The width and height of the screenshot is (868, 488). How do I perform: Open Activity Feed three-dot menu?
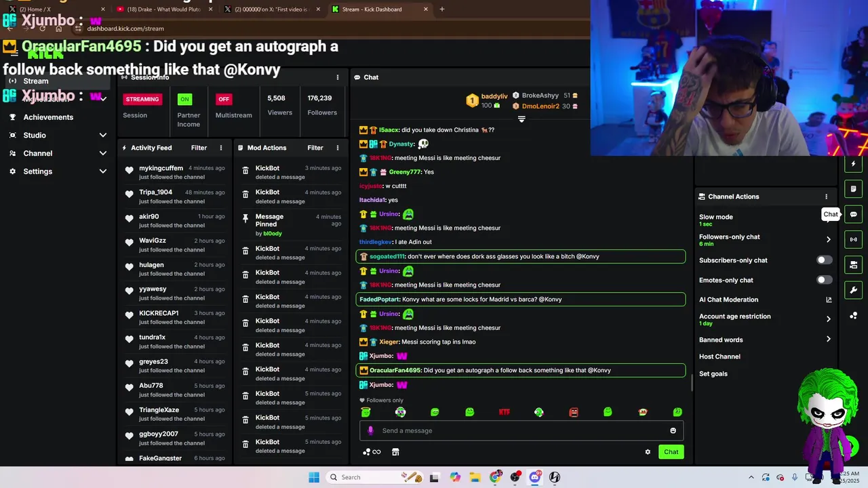tap(221, 148)
